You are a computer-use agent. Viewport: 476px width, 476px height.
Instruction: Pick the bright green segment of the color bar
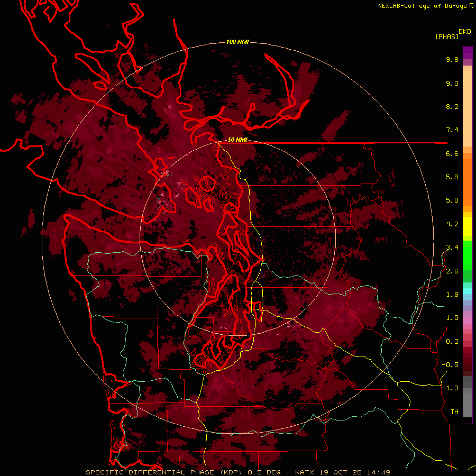467,255
